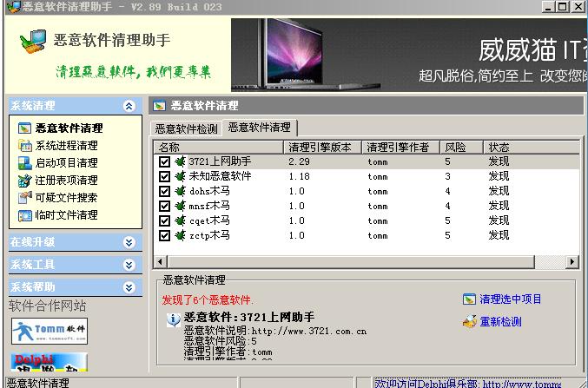Select the cqet木马 row name

pyautogui.click(x=209, y=220)
